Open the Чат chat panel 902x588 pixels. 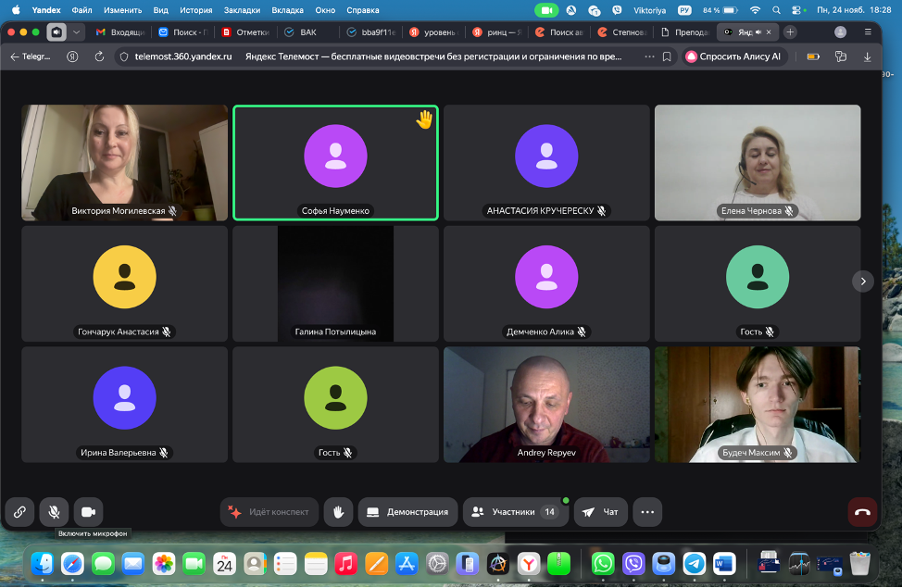pos(601,511)
